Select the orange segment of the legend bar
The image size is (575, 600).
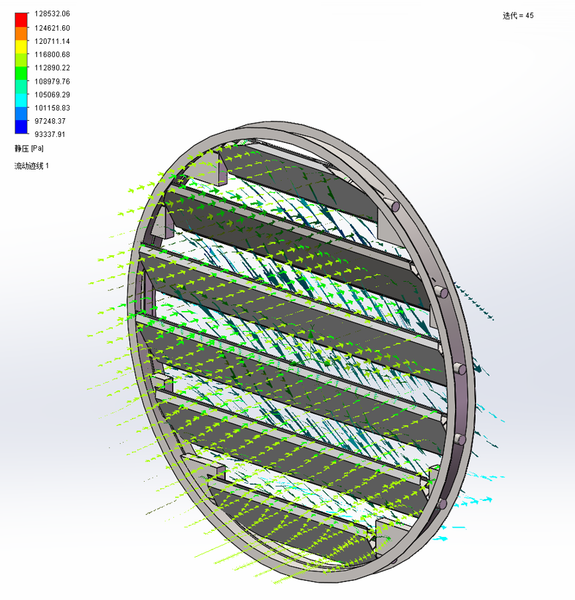point(21,33)
